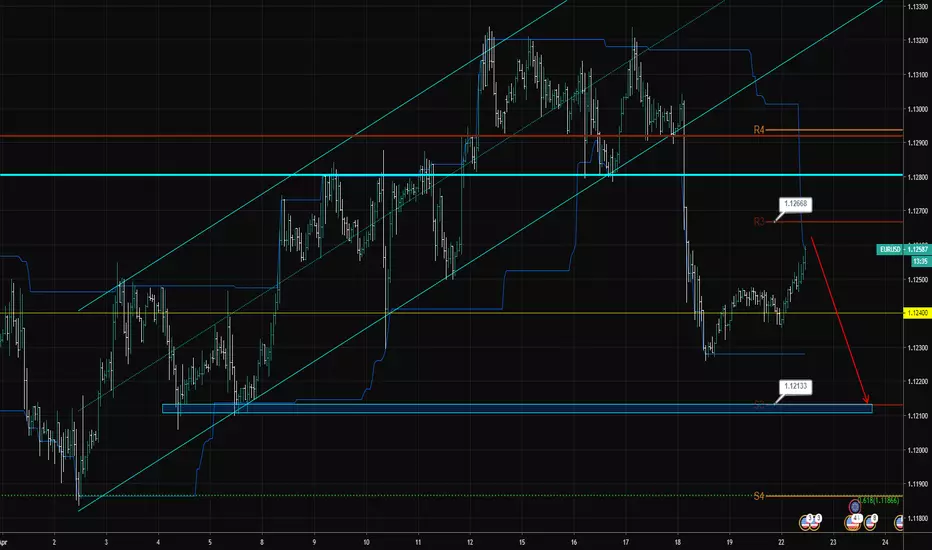The height and width of the screenshot is (550, 932).
Task: Click the 1.12700 price axis label
Action: [x=918, y=211]
